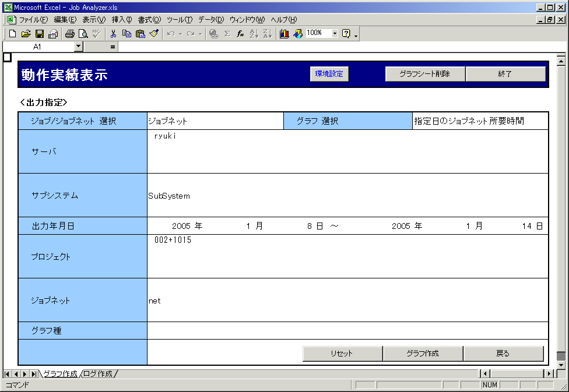Click the グラフシート削除 button
The height and width of the screenshot is (392, 569).
[x=425, y=74]
